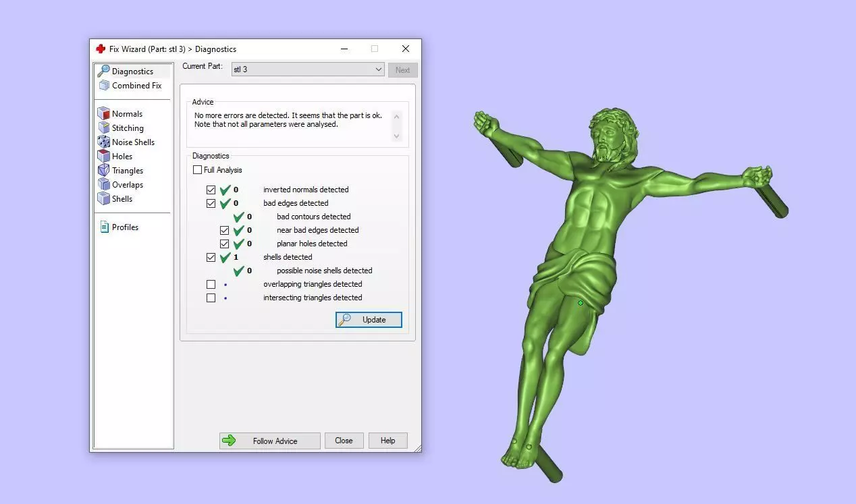856x504 pixels.
Task: Uncheck inverted normals detected checkbox
Action: coord(211,190)
